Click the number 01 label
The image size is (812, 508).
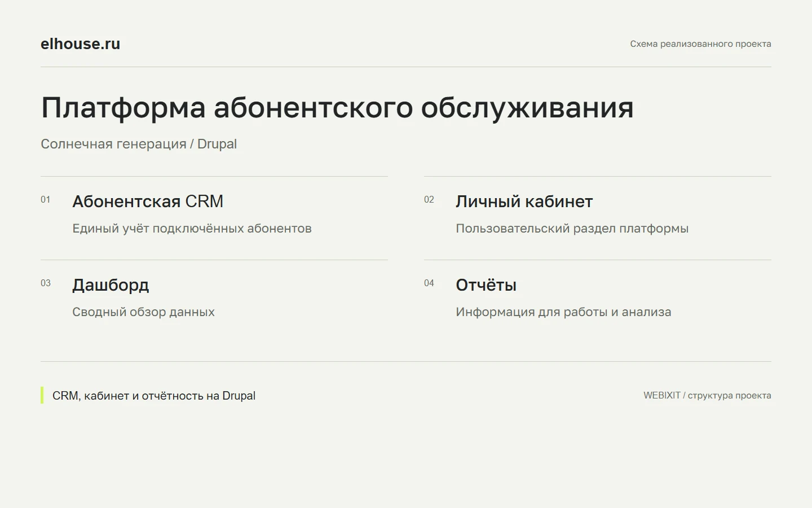coord(46,200)
